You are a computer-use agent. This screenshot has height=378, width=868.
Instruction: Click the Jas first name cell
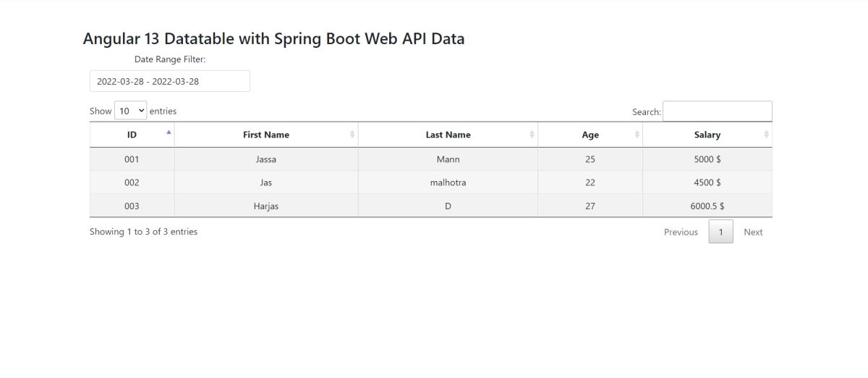click(x=265, y=182)
